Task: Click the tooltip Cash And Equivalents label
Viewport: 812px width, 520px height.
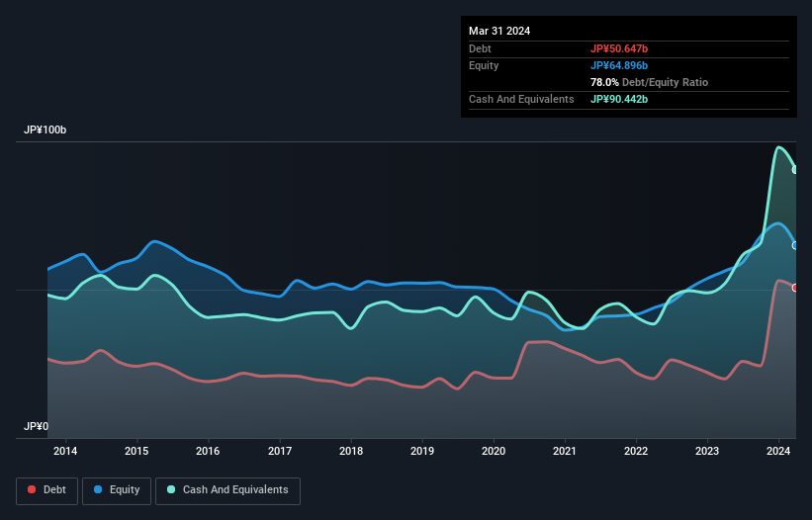Action: [521, 99]
